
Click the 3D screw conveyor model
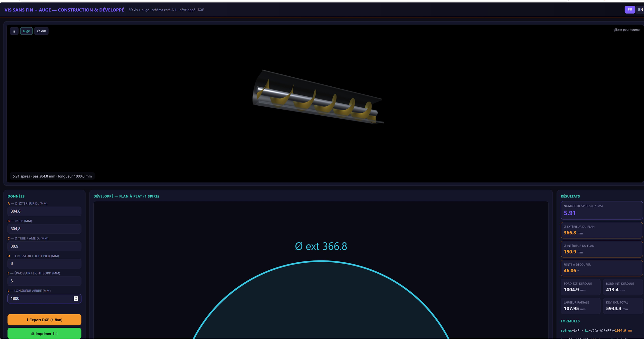[x=318, y=97]
